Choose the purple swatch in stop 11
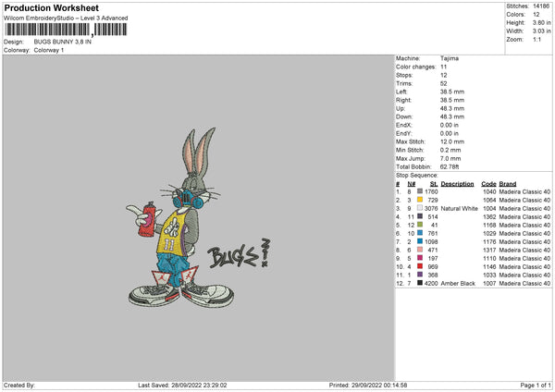This screenshot has width=555, height=392. 421,275
